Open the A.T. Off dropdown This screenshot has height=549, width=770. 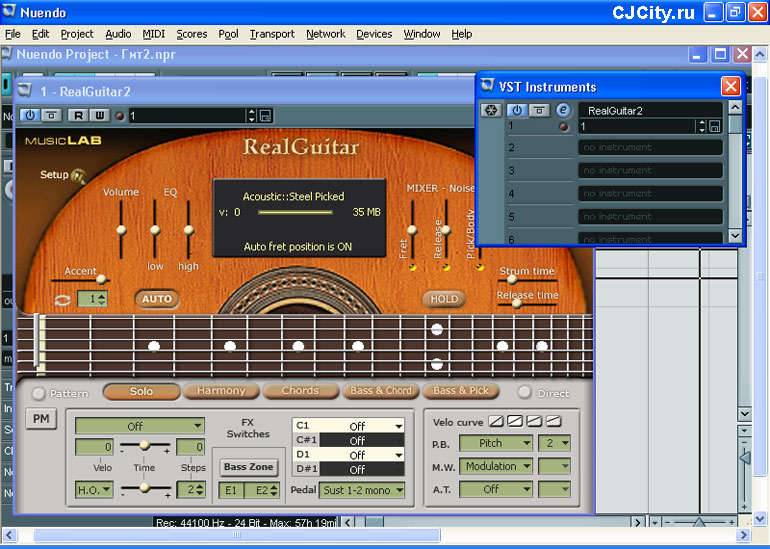coord(496,489)
